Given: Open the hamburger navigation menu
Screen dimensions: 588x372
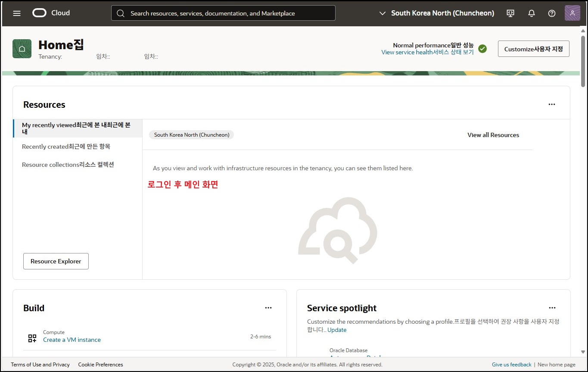Looking at the screenshot, I should point(17,13).
